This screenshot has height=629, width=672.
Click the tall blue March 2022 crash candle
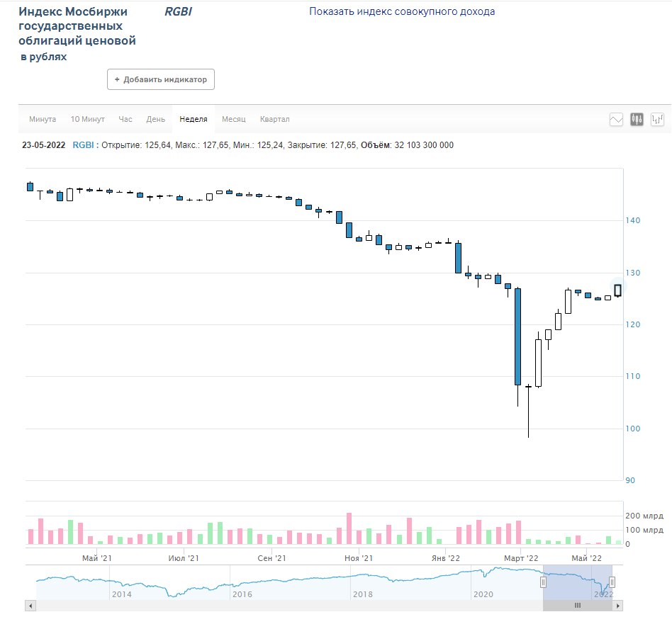click(517, 336)
